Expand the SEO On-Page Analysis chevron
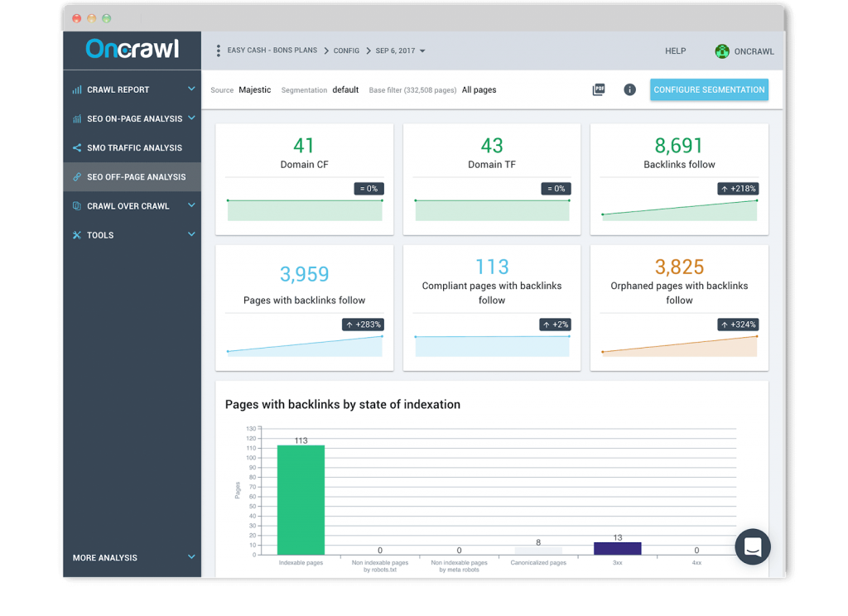 tap(191, 118)
